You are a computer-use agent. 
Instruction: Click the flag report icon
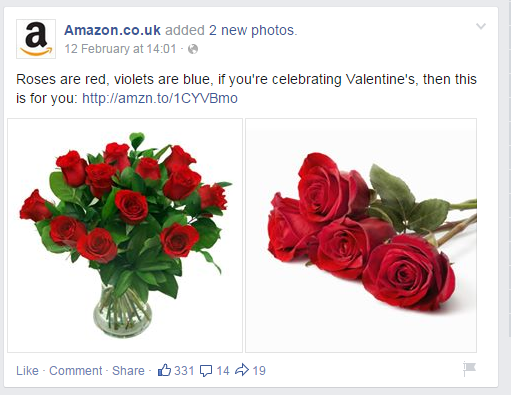(469, 369)
